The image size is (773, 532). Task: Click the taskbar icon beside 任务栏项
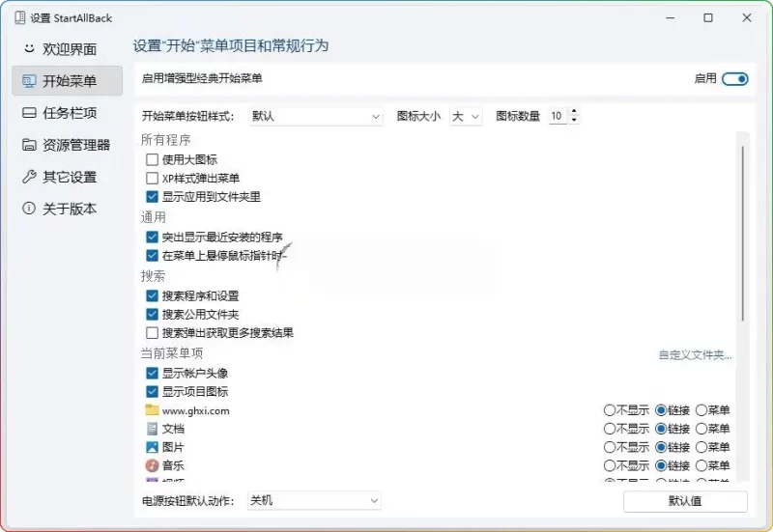click(29, 113)
